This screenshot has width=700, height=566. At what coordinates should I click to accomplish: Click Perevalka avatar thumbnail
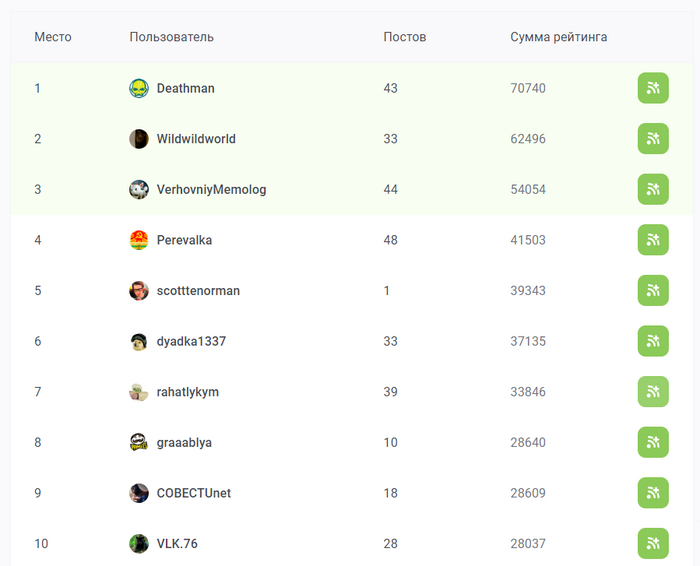(x=139, y=240)
